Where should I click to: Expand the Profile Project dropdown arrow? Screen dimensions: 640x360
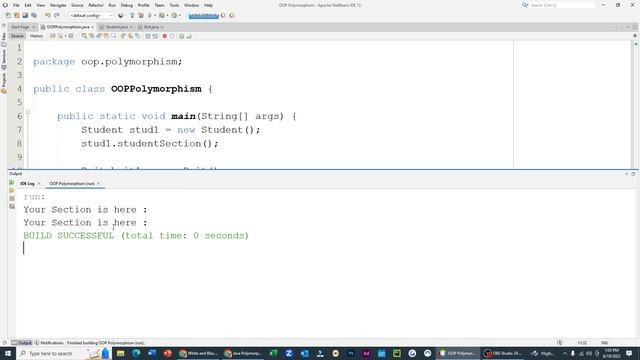point(180,16)
